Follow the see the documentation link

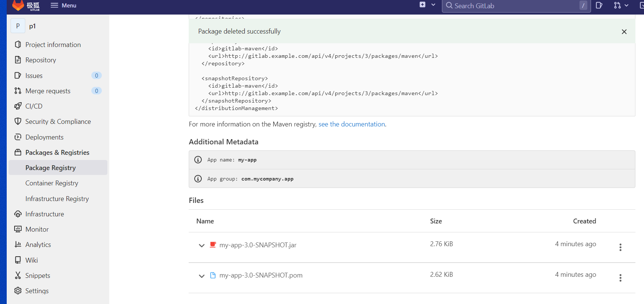(x=352, y=124)
